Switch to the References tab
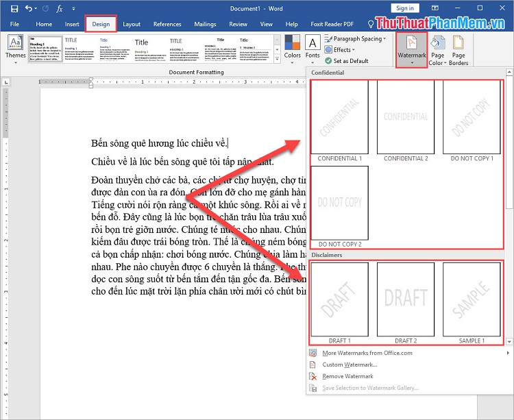The width and height of the screenshot is (514, 420). click(167, 24)
